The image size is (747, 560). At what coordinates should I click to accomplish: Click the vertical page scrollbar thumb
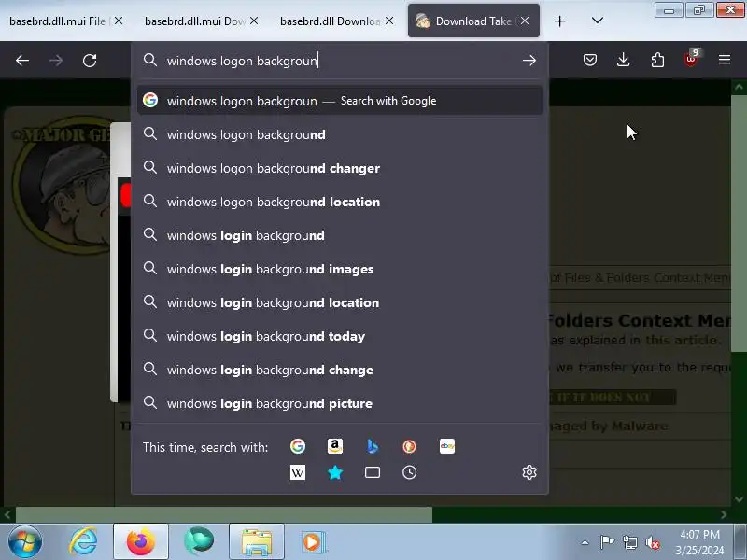point(739,223)
